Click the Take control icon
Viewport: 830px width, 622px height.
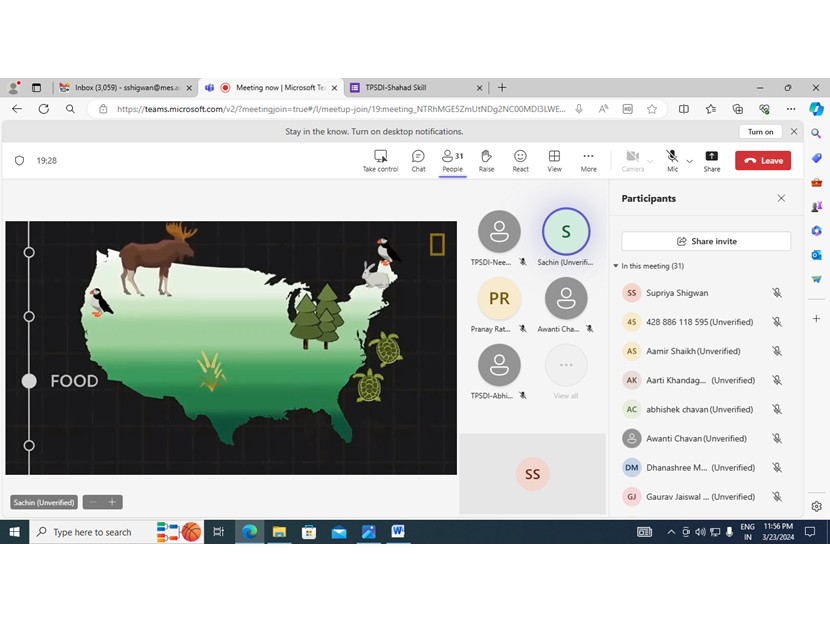click(x=380, y=157)
